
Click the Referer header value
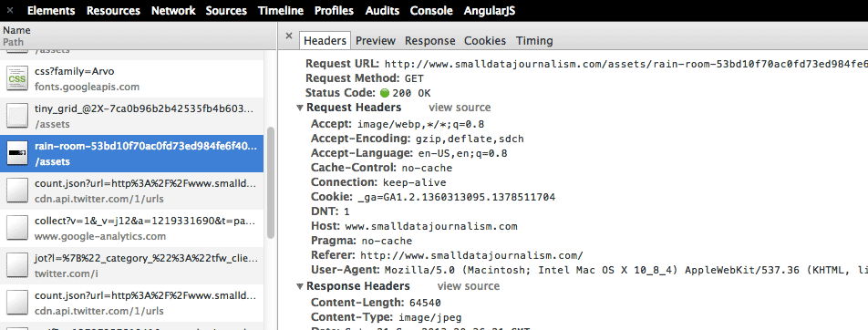pos(471,256)
